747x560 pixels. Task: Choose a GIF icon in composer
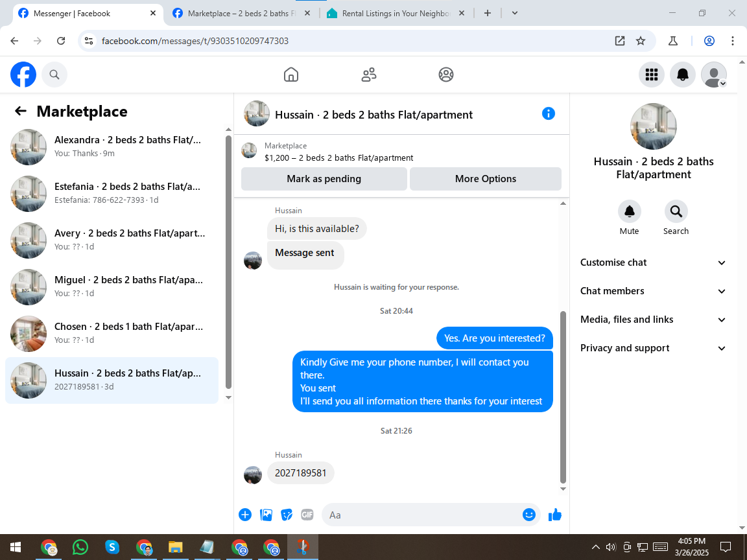click(x=307, y=515)
